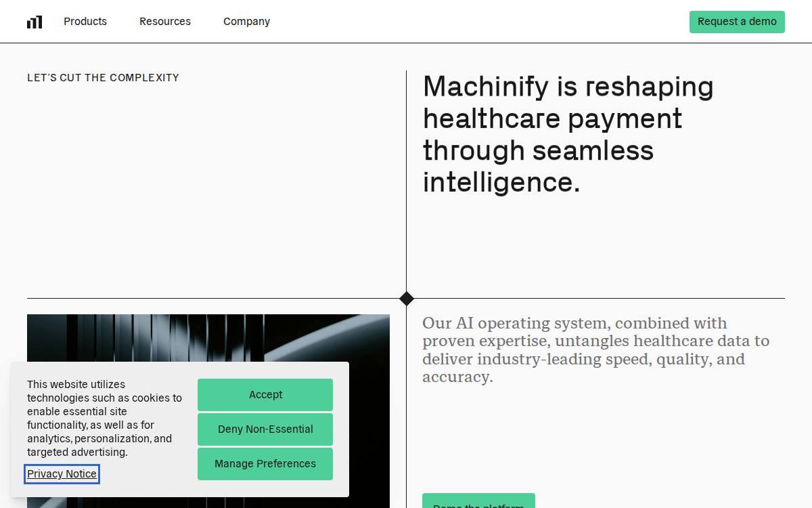Click the Request a demo button

[x=737, y=22]
